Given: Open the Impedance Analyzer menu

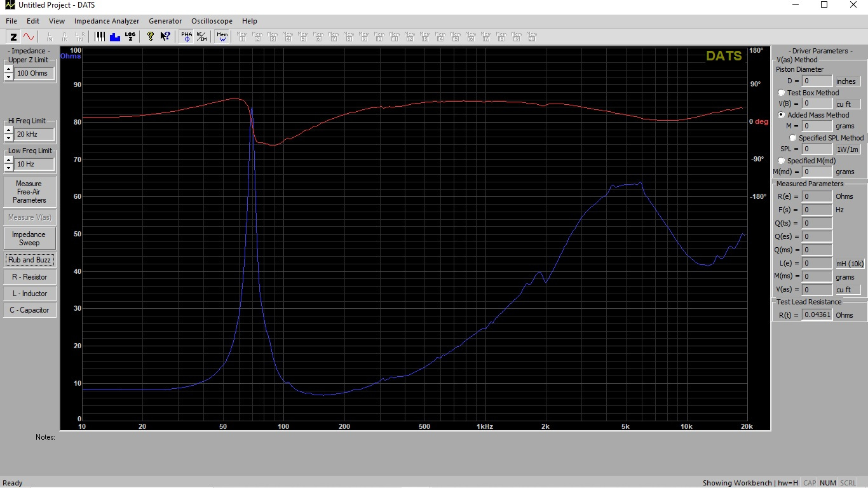Looking at the screenshot, I should click(107, 21).
